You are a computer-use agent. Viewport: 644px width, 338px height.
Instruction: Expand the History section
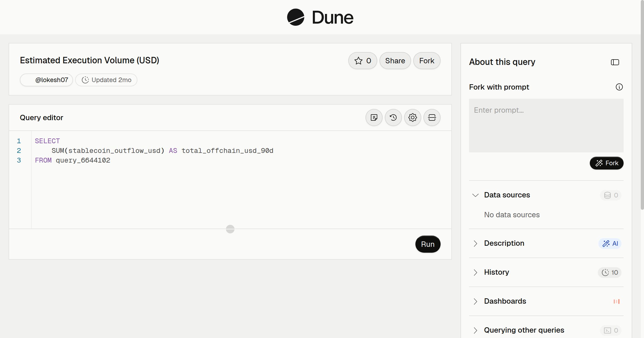(x=475, y=272)
